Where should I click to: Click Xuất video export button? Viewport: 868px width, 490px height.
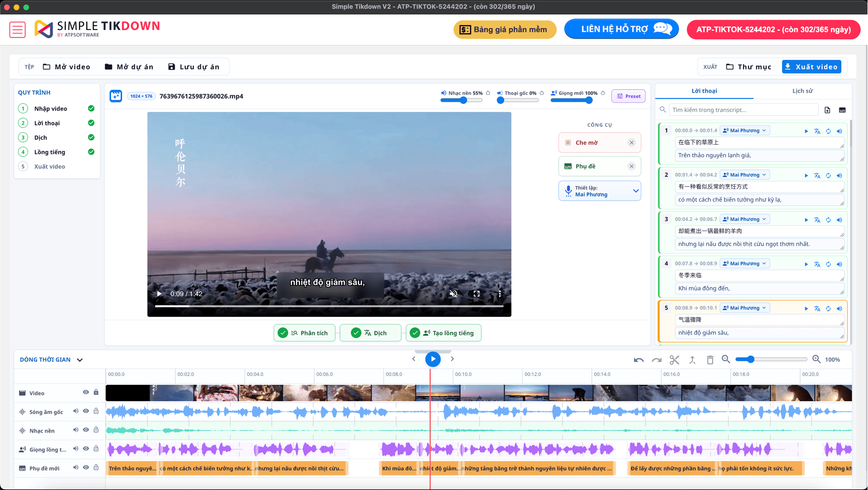[812, 67]
